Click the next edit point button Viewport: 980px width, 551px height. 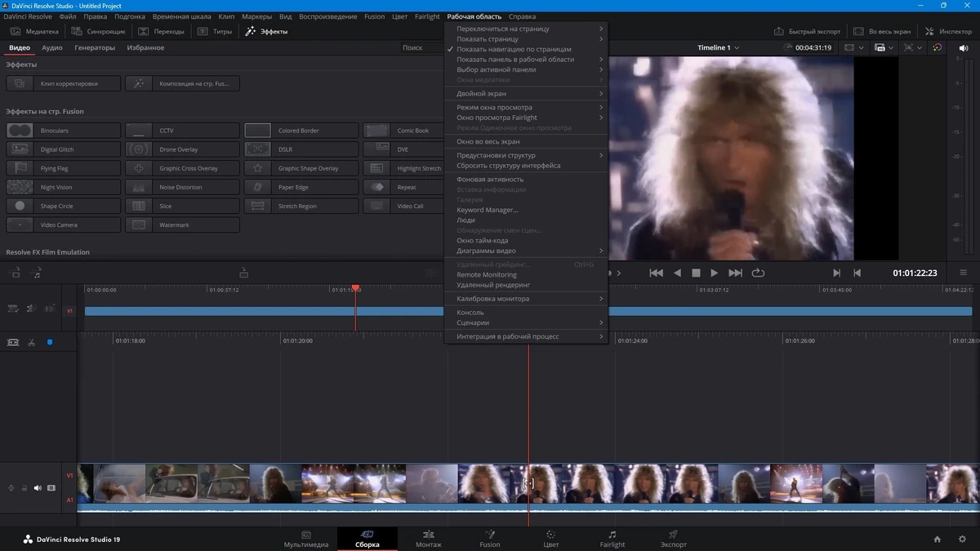point(836,273)
